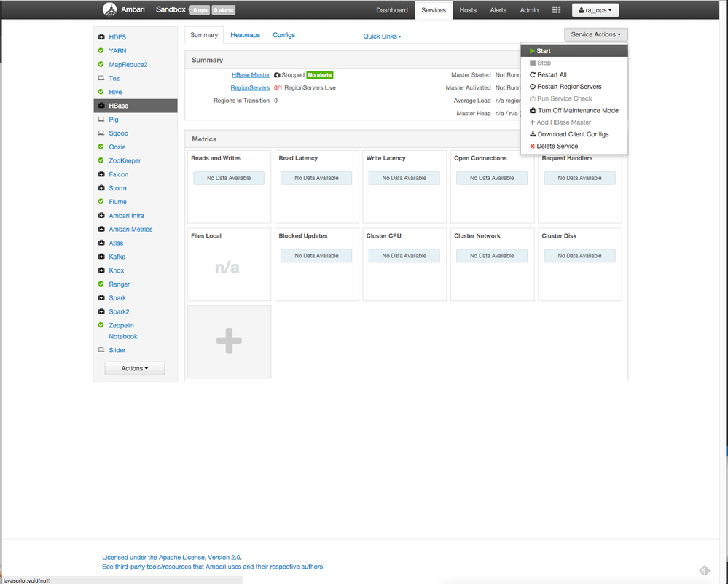This screenshot has width=728, height=584.
Task: Go to the Dashboard nav tab
Action: point(392,10)
